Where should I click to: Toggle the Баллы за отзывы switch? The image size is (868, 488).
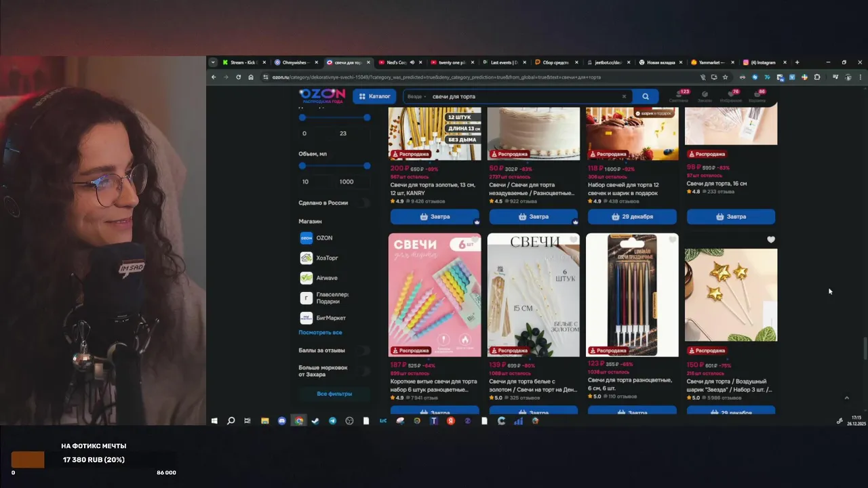click(366, 350)
